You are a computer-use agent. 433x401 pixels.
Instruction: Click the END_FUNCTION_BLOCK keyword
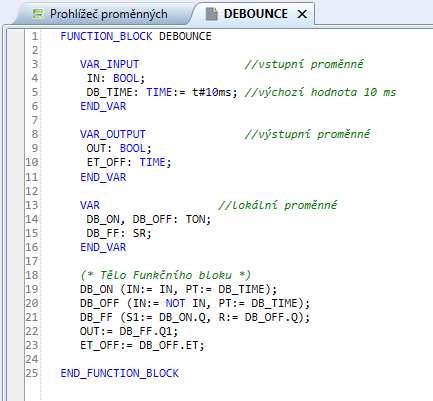point(119,373)
